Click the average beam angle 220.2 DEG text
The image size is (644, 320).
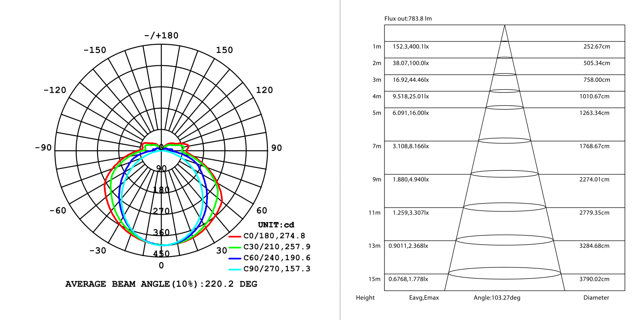pos(161,284)
